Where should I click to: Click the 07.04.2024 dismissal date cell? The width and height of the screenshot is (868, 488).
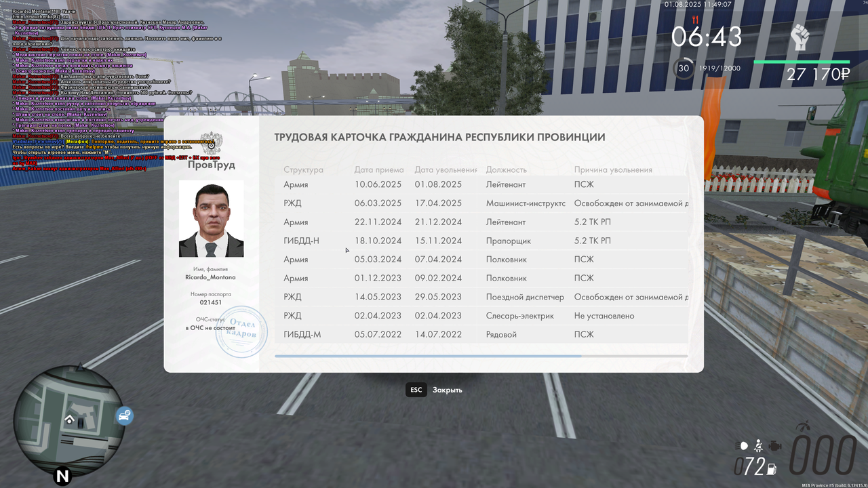click(x=438, y=259)
